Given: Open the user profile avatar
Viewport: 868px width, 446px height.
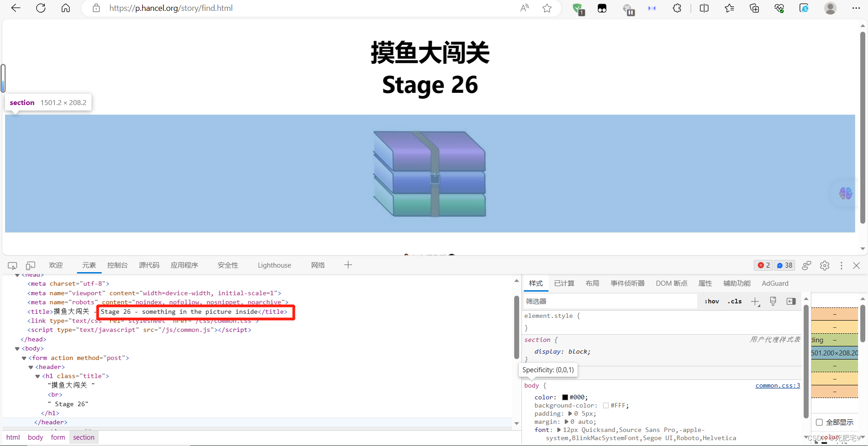Looking at the screenshot, I should click(x=830, y=8).
